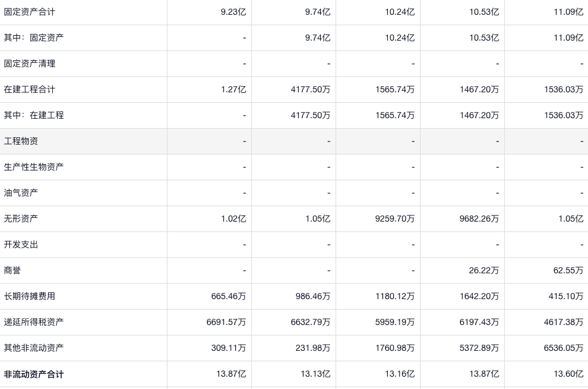This screenshot has width=588, height=389.
Task: Select the 1.27亿 construction in progress cell
Action: (x=233, y=89)
